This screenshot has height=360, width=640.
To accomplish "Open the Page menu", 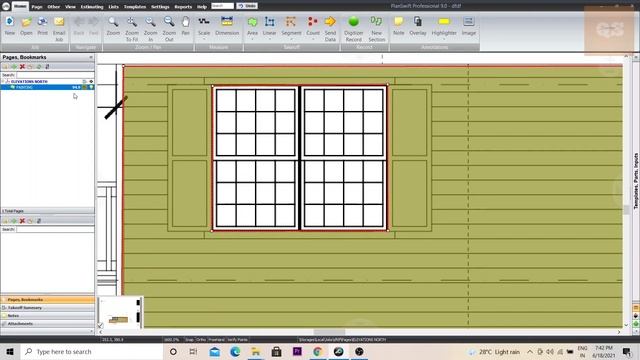I will [x=37, y=7].
